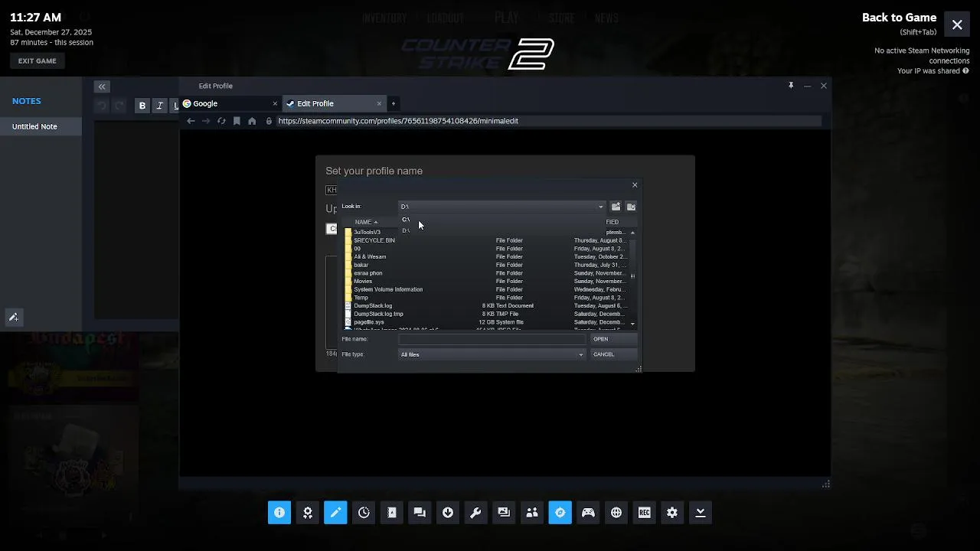Image resolution: width=980 pixels, height=551 pixels.
Task: Click Back to Game label
Action: (x=899, y=18)
